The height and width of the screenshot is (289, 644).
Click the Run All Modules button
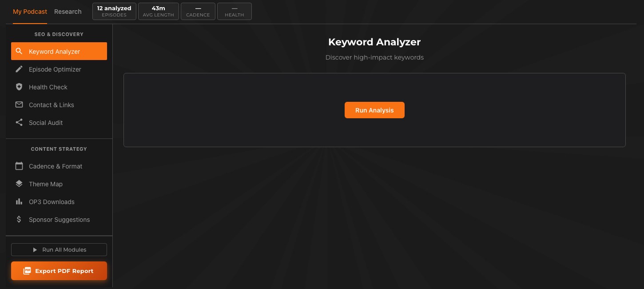click(59, 250)
